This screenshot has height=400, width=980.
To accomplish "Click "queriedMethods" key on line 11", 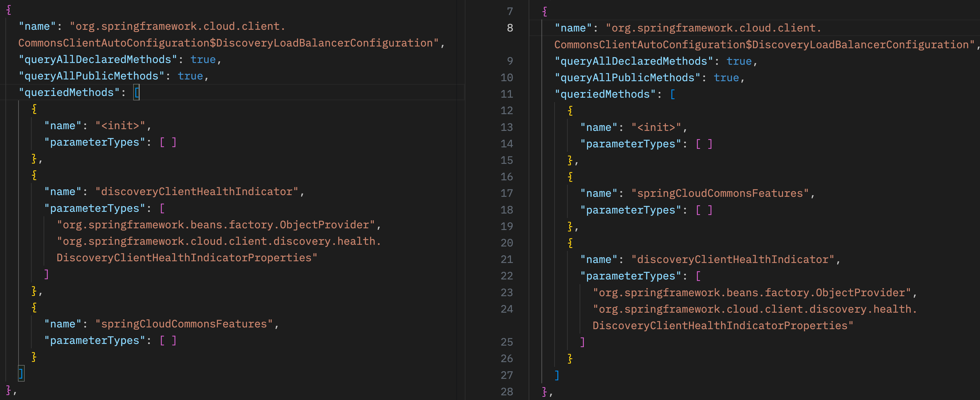I will (x=605, y=94).
